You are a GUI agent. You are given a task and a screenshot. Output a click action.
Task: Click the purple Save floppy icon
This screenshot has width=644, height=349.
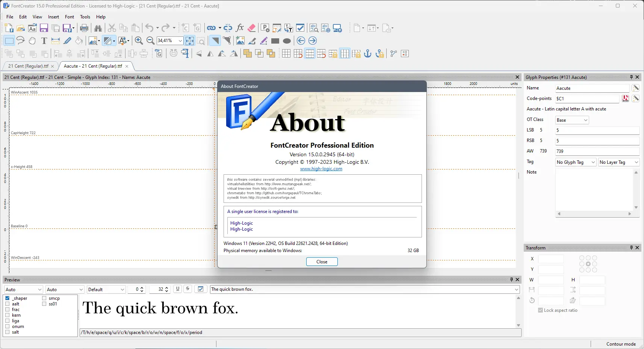[x=44, y=28]
